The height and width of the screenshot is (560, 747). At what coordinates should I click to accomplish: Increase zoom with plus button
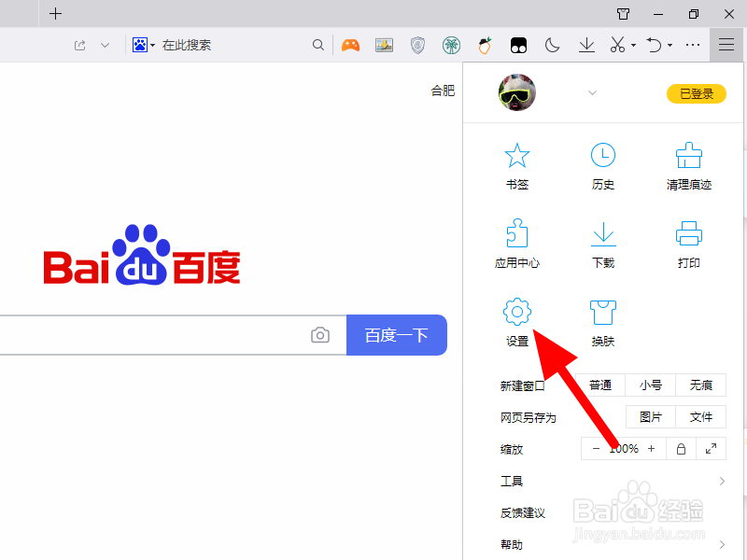tap(651, 449)
